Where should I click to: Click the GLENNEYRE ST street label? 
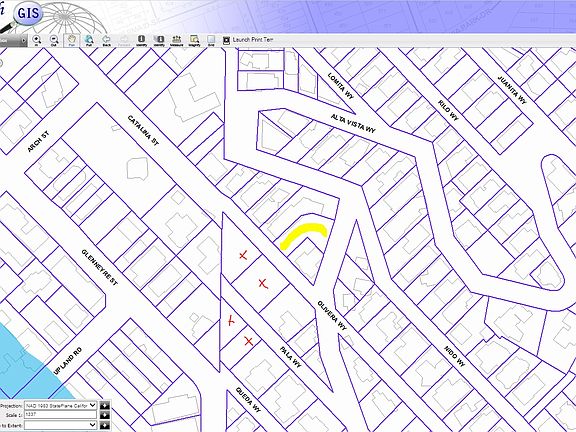(x=100, y=267)
